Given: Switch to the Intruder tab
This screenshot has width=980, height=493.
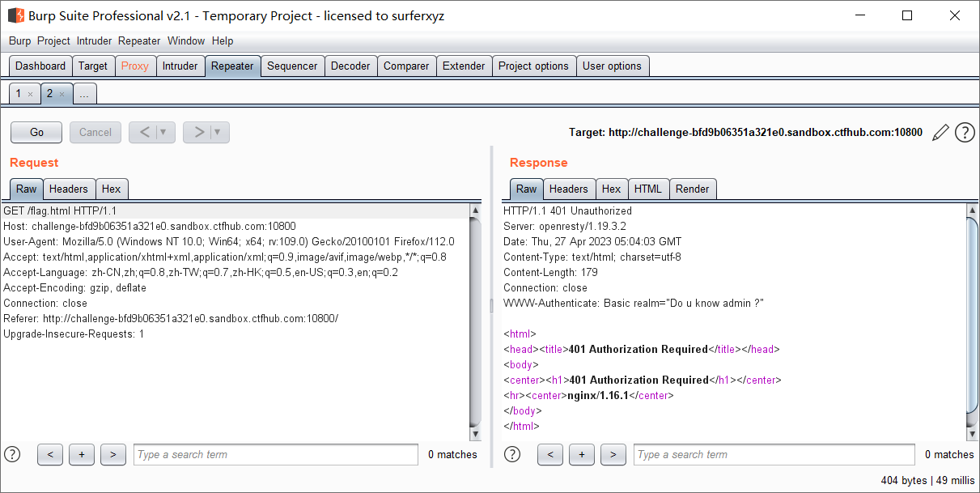Looking at the screenshot, I should 180,66.
